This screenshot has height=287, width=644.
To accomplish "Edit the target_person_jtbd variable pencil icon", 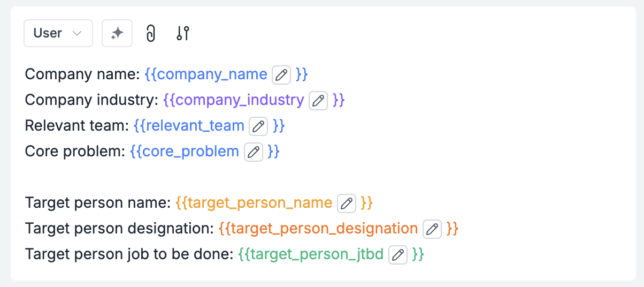I will click(397, 254).
